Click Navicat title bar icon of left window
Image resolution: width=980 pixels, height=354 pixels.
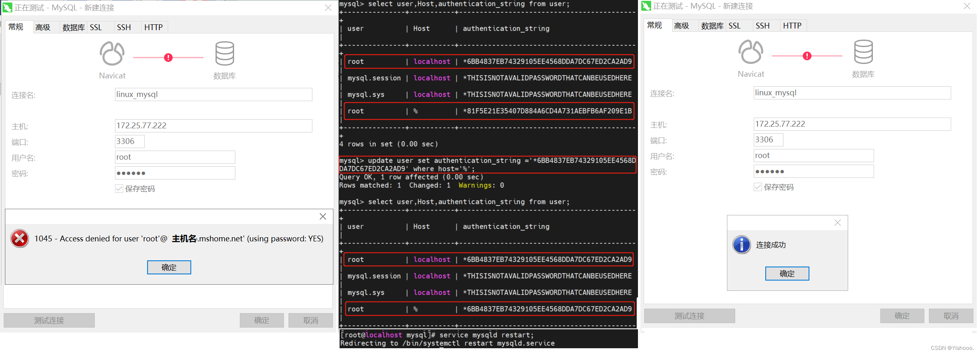(x=7, y=7)
